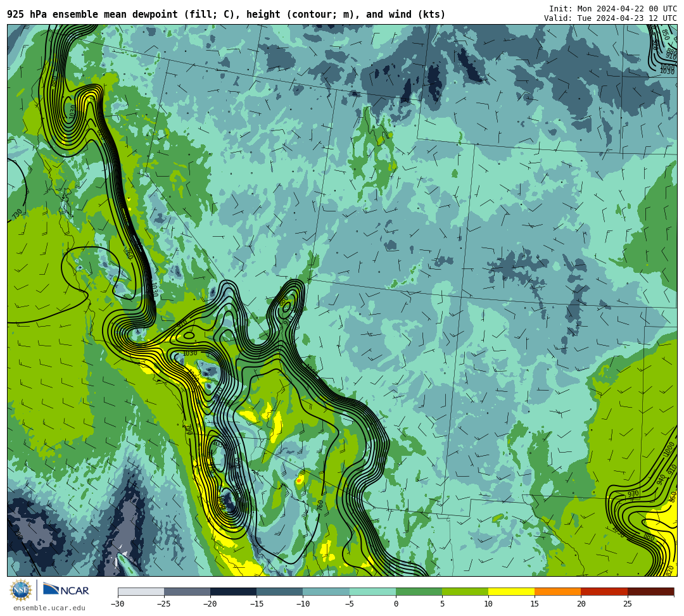Click the 970 contour label in lower right
This screenshot has width=684, height=616.
click(x=633, y=494)
